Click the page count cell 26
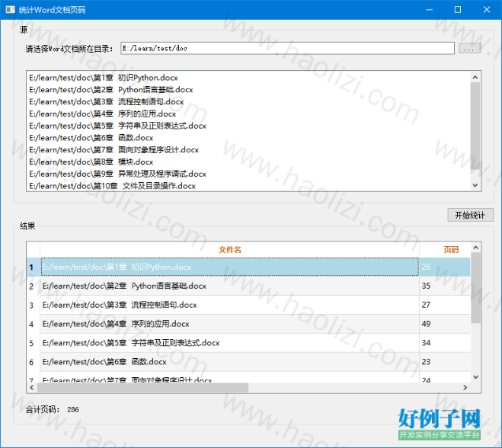 (x=445, y=267)
